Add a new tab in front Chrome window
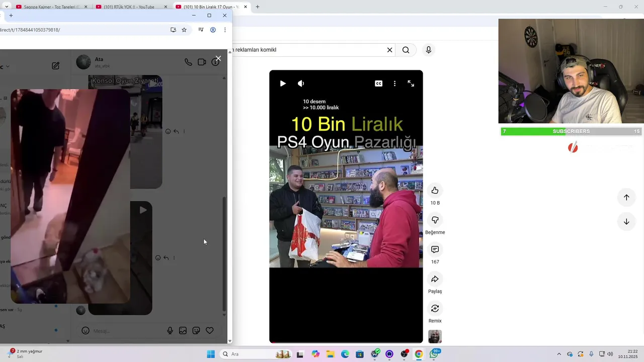Image resolution: width=644 pixels, height=362 pixels. coord(11,15)
